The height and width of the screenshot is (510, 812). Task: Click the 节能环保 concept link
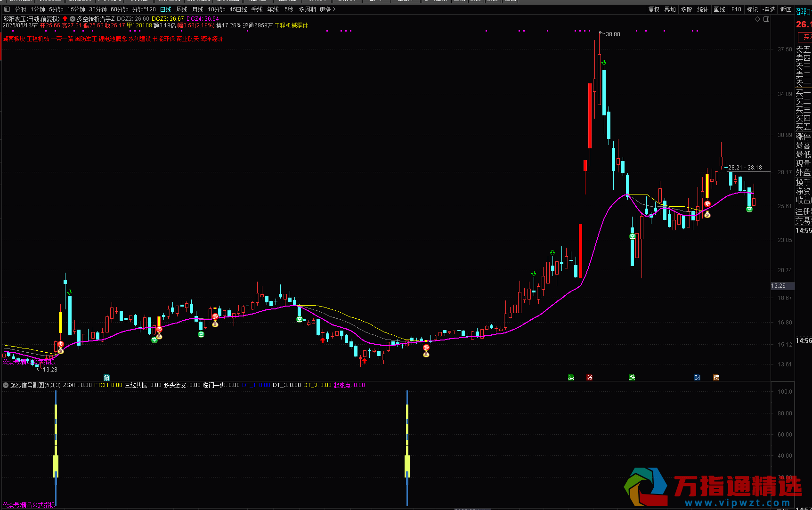pyautogui.click(x=163, y=39)
